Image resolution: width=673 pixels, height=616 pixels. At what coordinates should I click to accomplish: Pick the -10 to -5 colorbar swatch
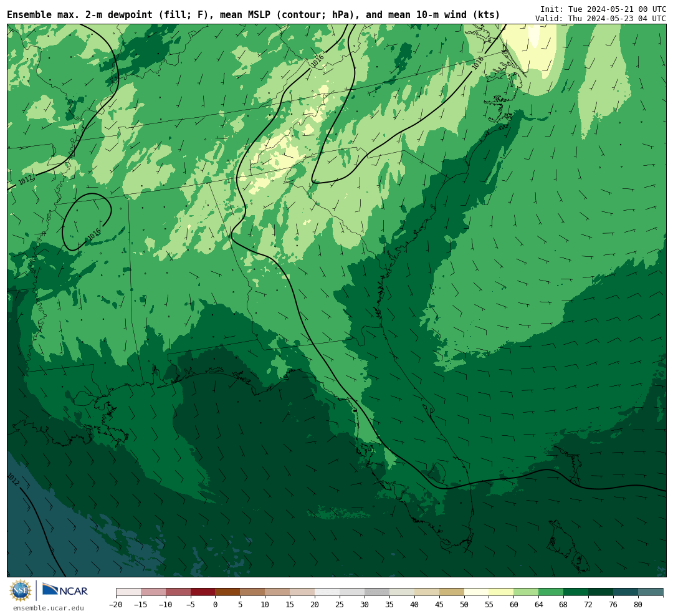[178, 592]
